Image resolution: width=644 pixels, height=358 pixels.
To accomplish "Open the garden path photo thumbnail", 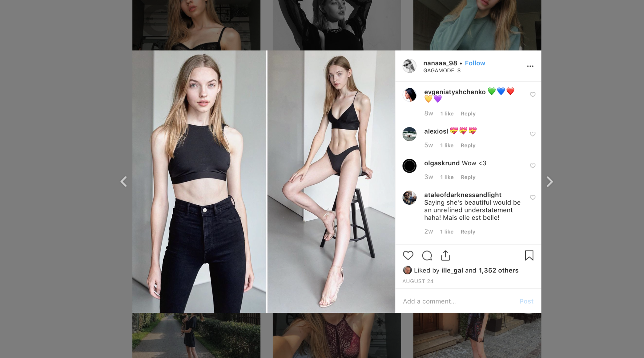I will (x=196, y=335).
